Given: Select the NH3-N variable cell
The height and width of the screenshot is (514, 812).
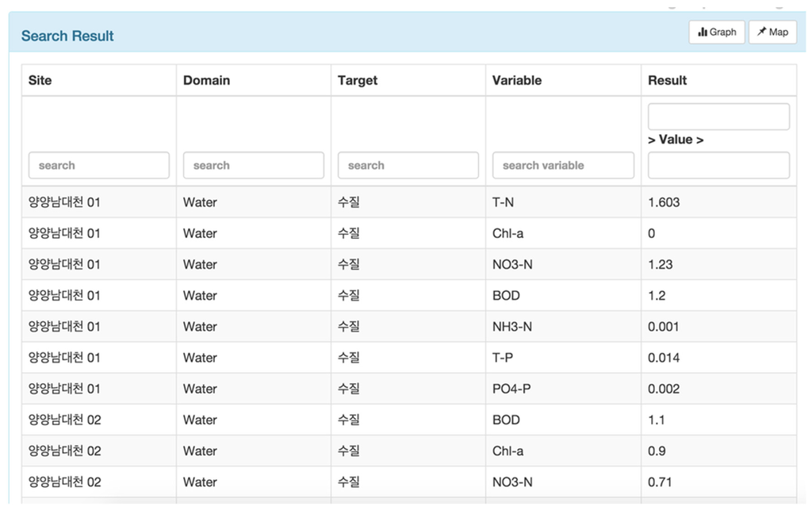Looking at the screenshot, I should 512,327.
